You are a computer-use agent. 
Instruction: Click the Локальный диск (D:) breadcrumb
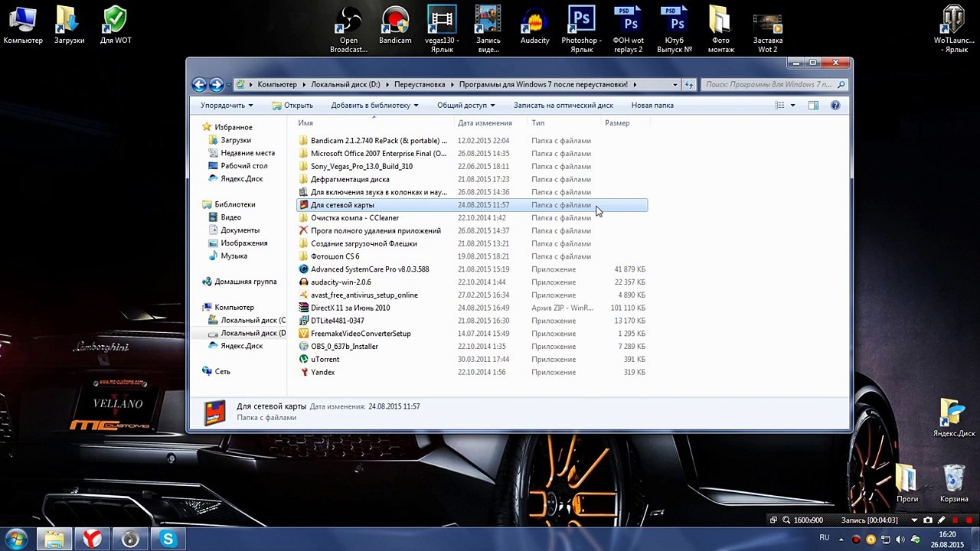point(345,85)
